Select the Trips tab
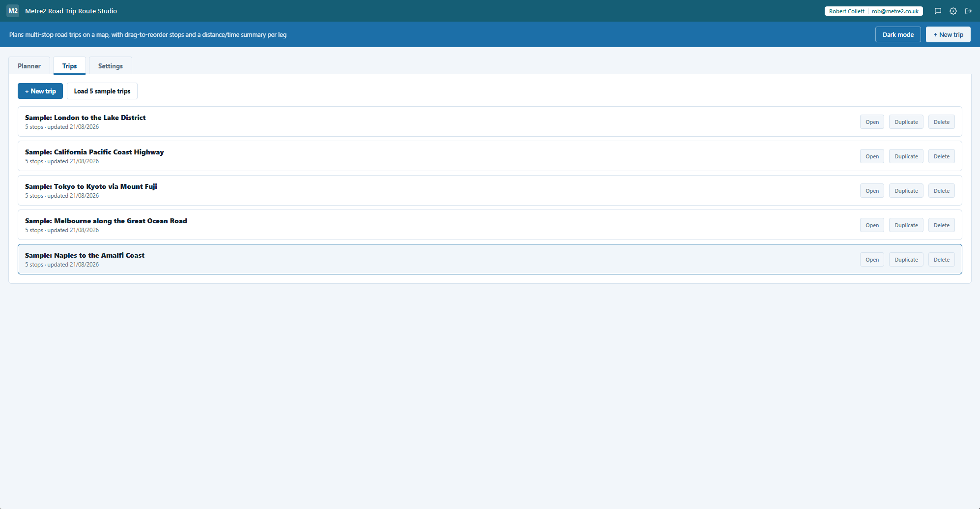Viewport: 980px width, 509px height. [x=69, y=66]
